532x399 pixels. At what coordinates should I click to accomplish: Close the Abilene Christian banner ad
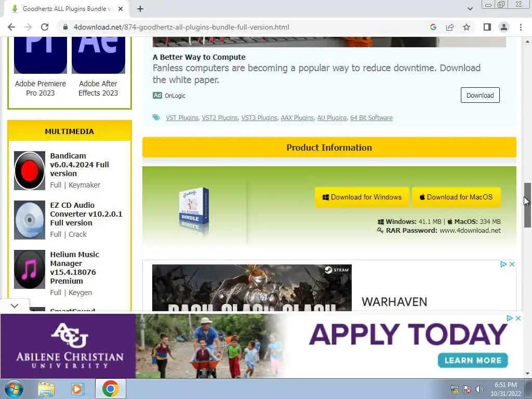(x=518, y=318)
